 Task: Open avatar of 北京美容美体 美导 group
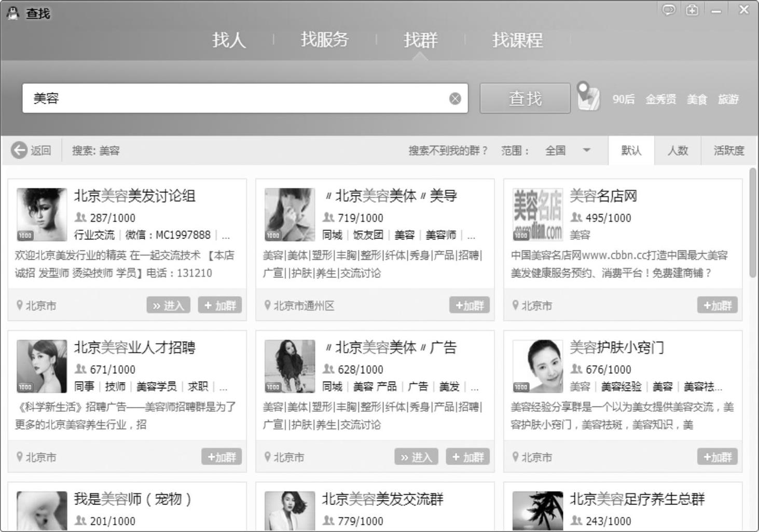coord(290,215)
